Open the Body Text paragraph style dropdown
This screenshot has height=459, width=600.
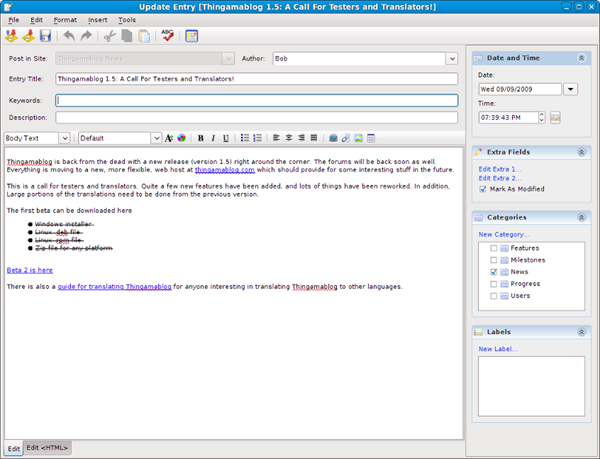coord(64,138)
